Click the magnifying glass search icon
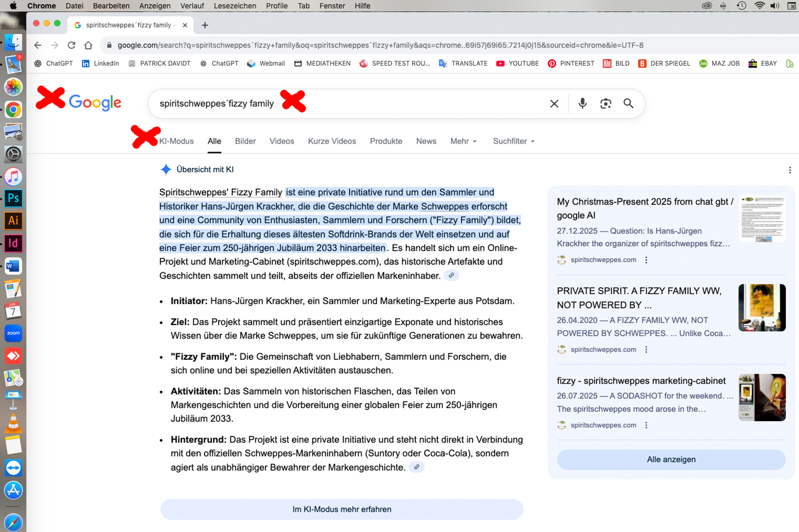This screenshot has width=799, height=532. point(628,103)
